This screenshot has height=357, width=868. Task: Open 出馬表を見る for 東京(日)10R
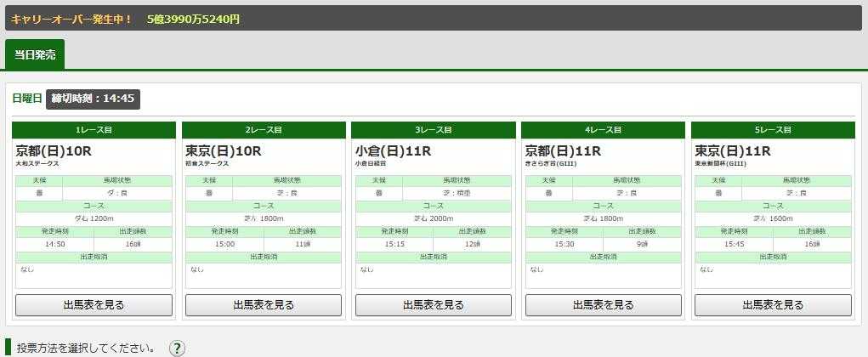264,305
